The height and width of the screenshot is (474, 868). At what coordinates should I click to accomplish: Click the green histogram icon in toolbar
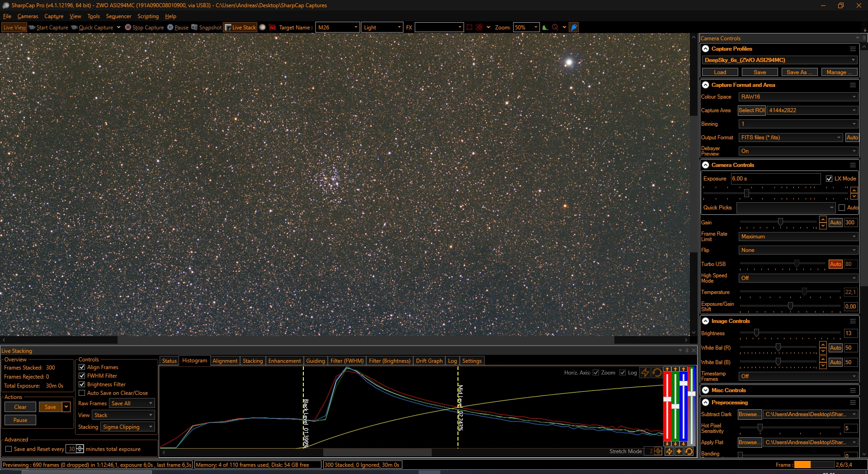[545, 27]
